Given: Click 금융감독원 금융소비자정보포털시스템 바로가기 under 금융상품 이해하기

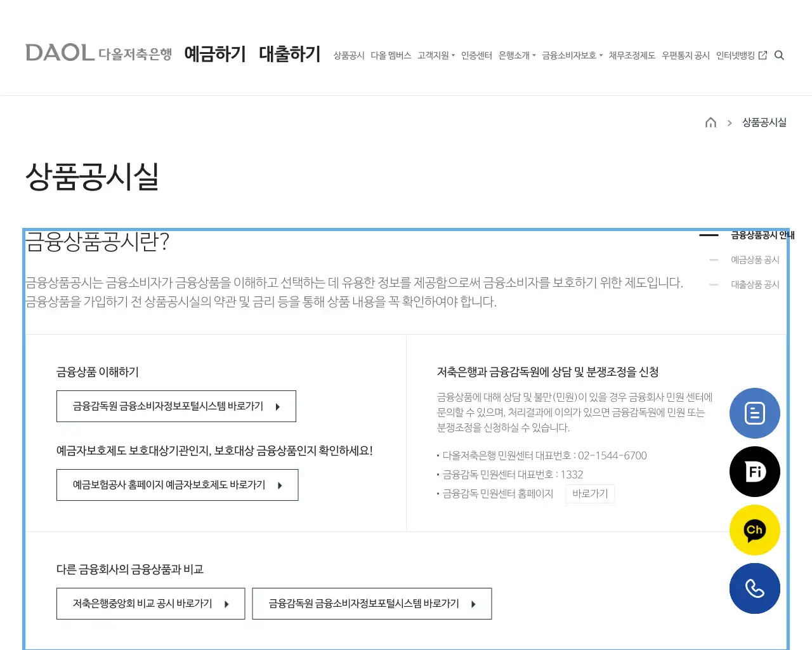Looking at the screenshot, I should click(x=176, y=406).
